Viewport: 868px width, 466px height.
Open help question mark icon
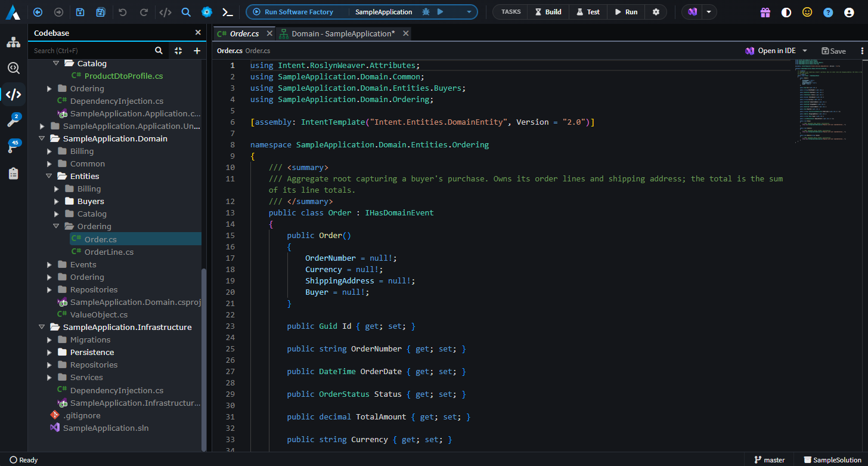[x=828, y=12]
